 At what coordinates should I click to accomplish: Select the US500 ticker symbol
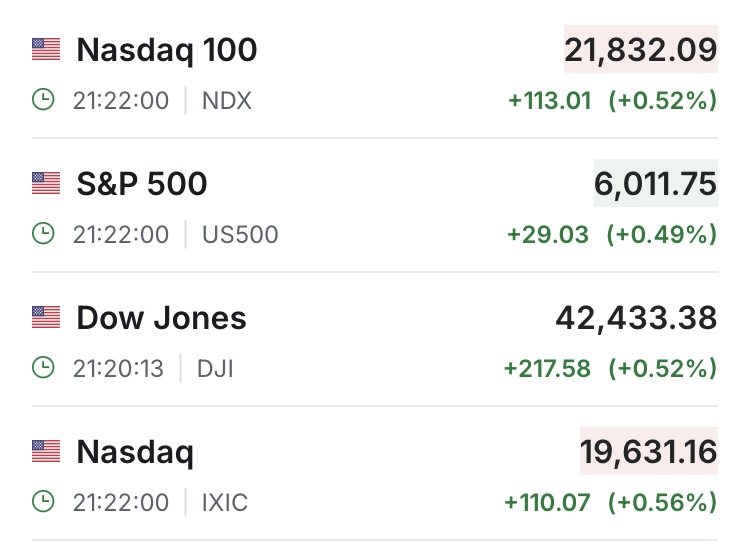click(x=240, y=234)
